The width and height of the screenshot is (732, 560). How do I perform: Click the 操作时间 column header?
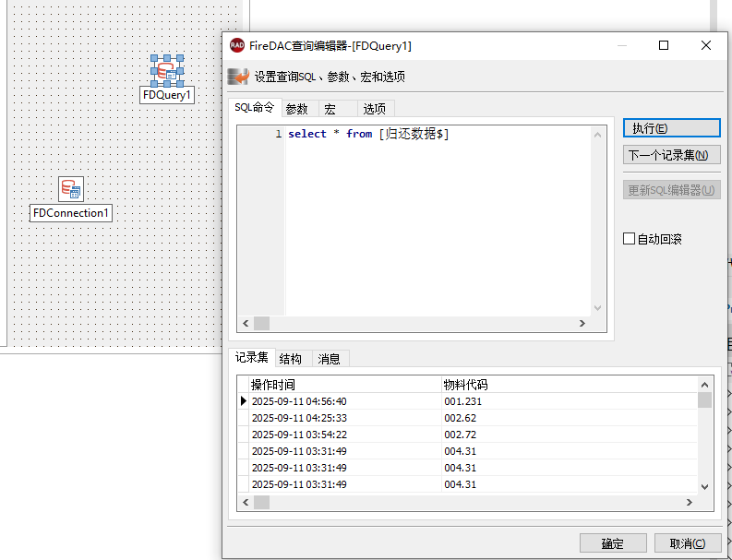(345, 385)
